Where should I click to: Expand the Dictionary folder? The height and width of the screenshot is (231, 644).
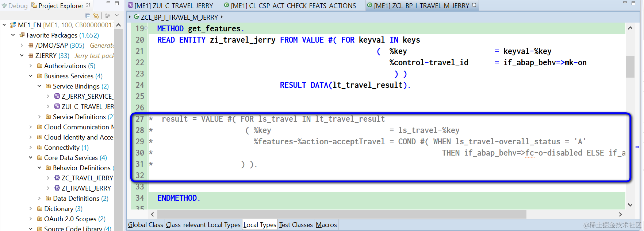[31, 209]
